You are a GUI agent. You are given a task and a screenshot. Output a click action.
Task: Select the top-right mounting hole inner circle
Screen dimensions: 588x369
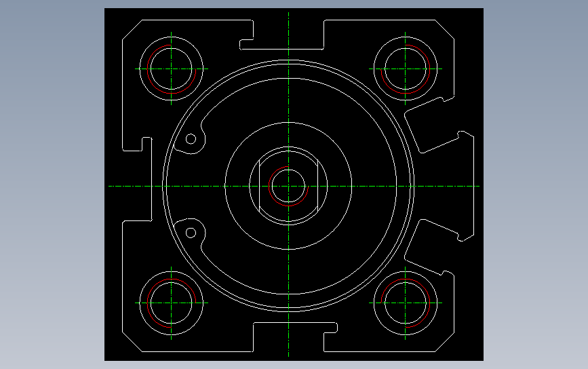click(x=406, y=69)
